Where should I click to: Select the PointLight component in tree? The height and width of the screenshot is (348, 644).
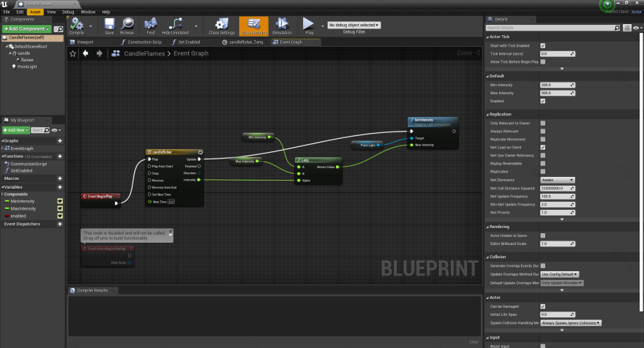[27, 67]
